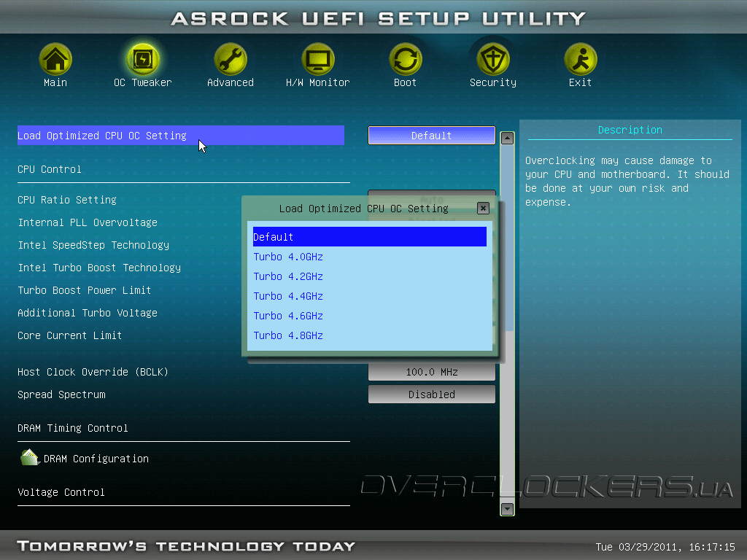Viewport: 747px width, 560px height.
Task: Click the Main tab label
Action: tap(55, 82)
